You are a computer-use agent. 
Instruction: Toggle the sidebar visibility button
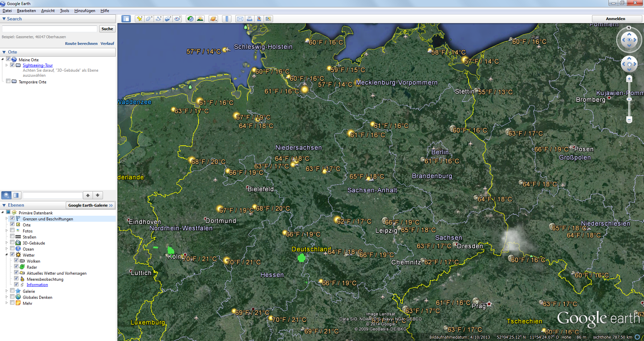pyautogui.click(x=126, y=19)
